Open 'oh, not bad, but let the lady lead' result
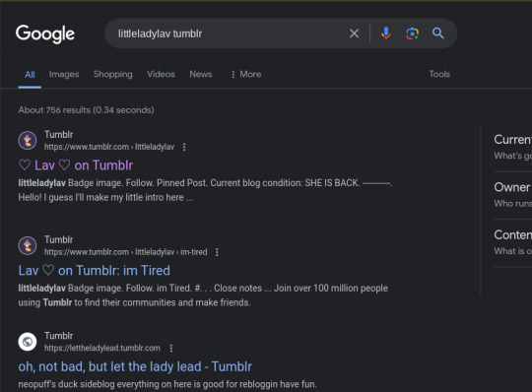Screen dimensions: 532x392 tap(135, 366)
